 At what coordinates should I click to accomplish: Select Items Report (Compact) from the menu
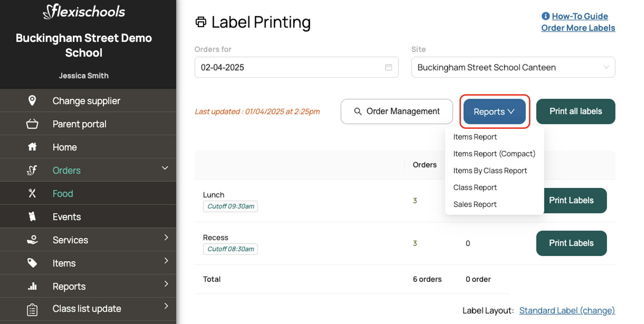[494, 154]
